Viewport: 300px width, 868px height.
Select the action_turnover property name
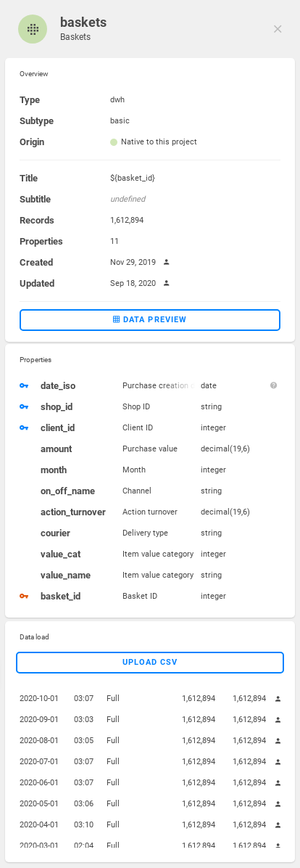pyautogui.click(x=73, y=512)
